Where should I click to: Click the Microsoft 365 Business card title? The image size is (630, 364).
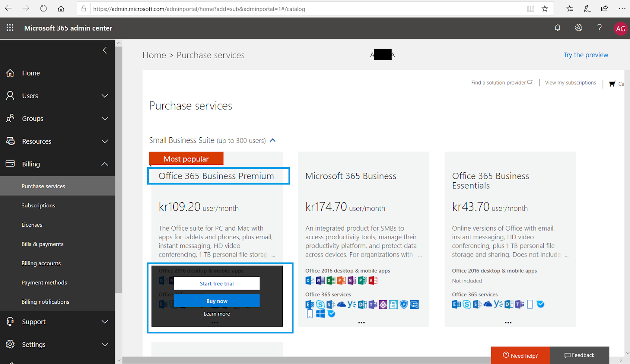click(x=351, y=176)
